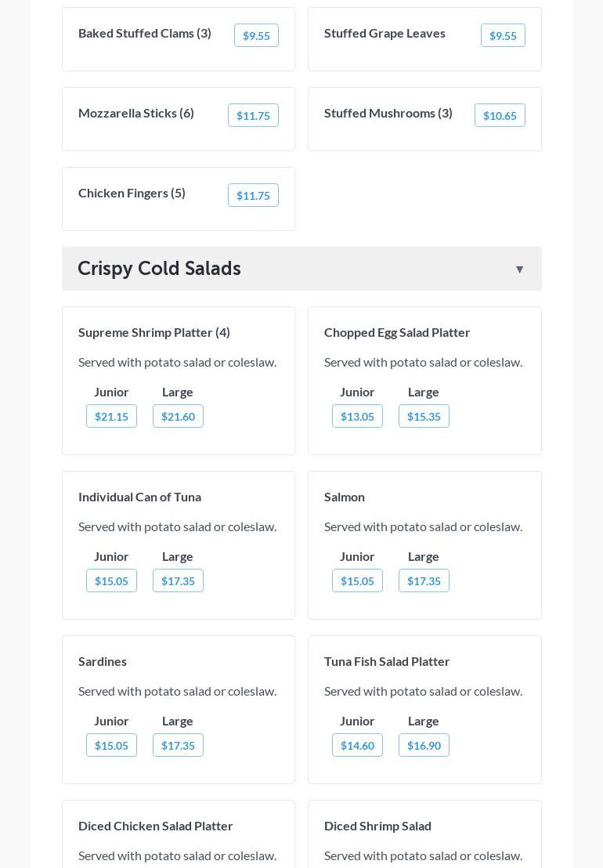Pick Large Supreme Shrimp Platter $21.60
This screenshot has width=603, height=868.
(x=178, y=417)
